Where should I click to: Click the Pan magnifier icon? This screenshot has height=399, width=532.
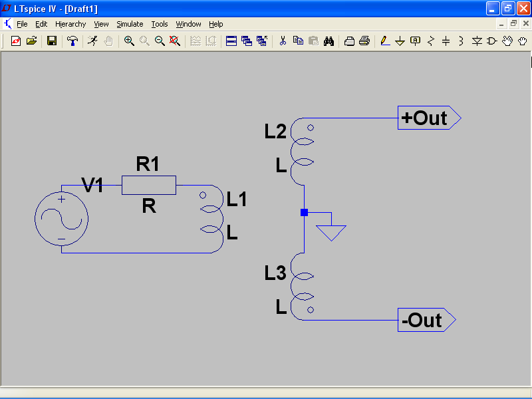[144, 41]
